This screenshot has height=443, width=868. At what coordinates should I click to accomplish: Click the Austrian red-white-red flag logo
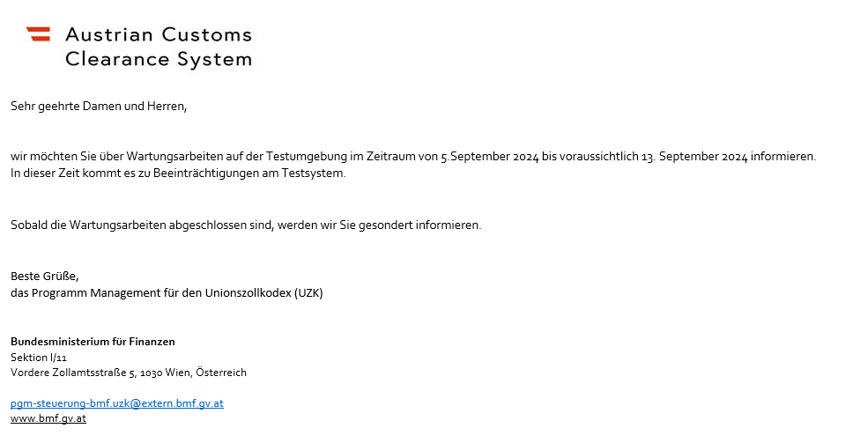(38, 34)
